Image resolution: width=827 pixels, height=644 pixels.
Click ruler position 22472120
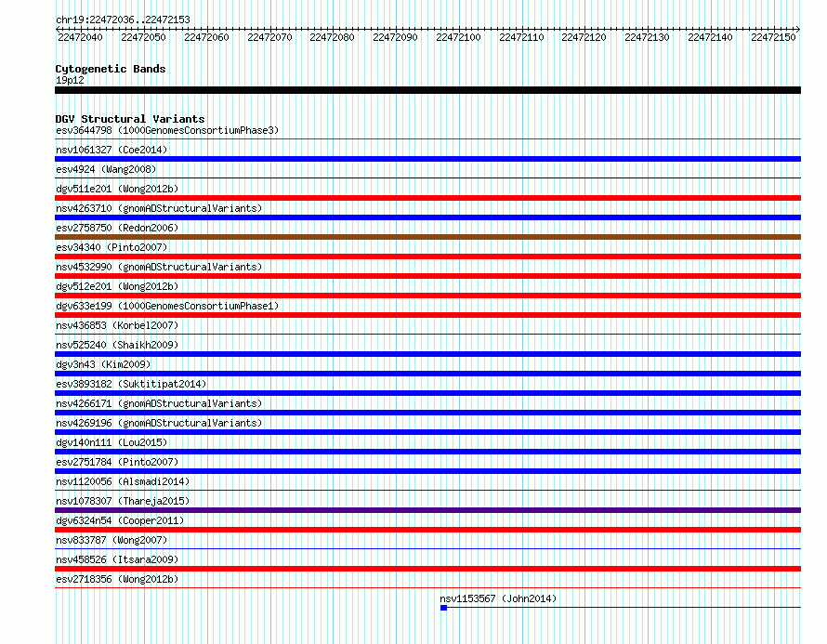(x=584, y=37)
